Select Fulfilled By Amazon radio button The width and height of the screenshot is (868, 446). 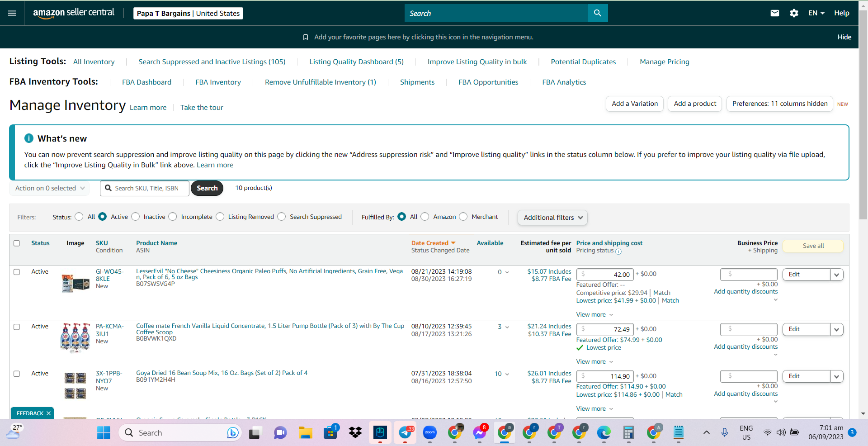click(425, 217)
